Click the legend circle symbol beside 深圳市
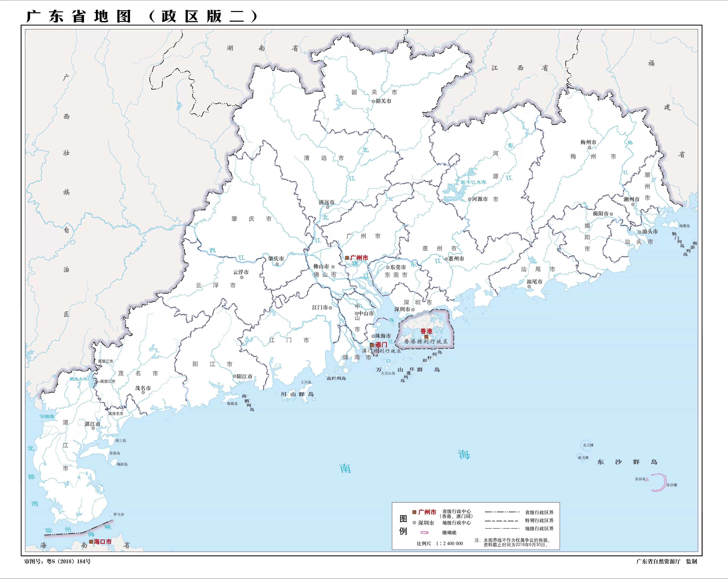The image size is (728, 579). tap(414, 523)
